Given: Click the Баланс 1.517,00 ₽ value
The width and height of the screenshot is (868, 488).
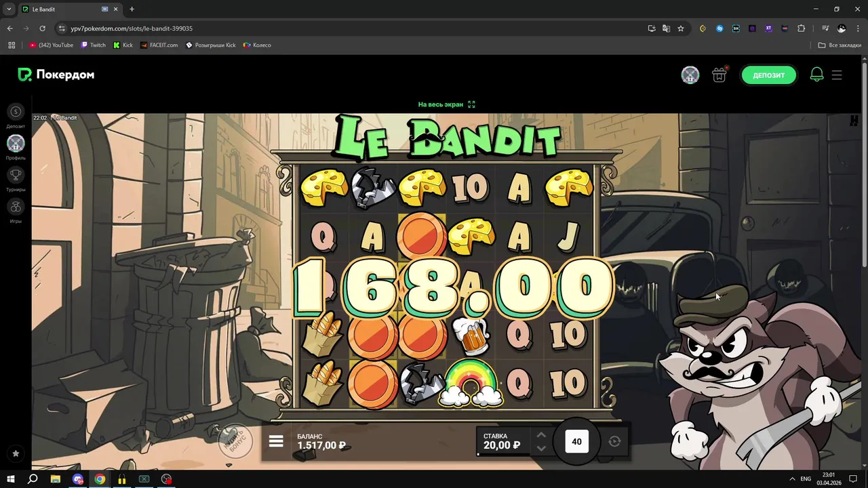Looking at the screenshot, I should click(321, 445).
